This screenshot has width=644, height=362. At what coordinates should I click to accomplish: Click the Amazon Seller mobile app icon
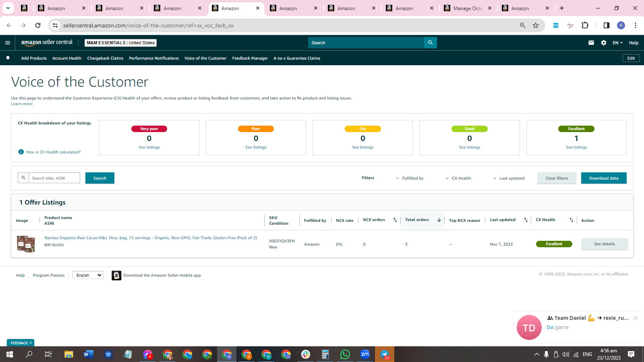(x=116, y=275)
